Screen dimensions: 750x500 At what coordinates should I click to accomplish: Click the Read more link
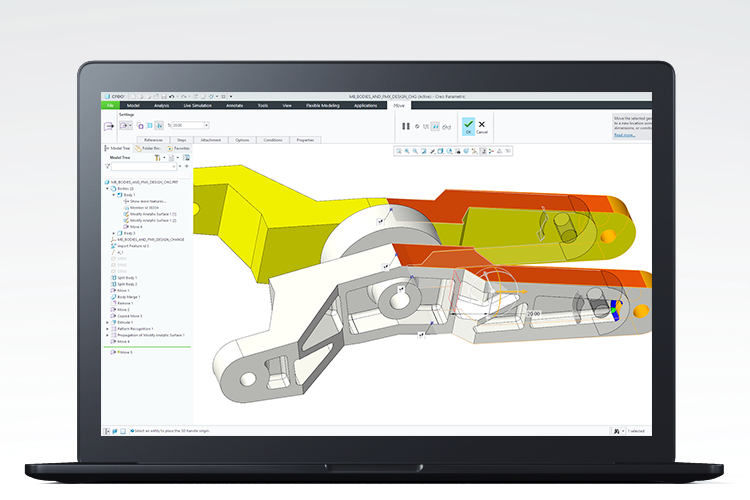point(624,135)
